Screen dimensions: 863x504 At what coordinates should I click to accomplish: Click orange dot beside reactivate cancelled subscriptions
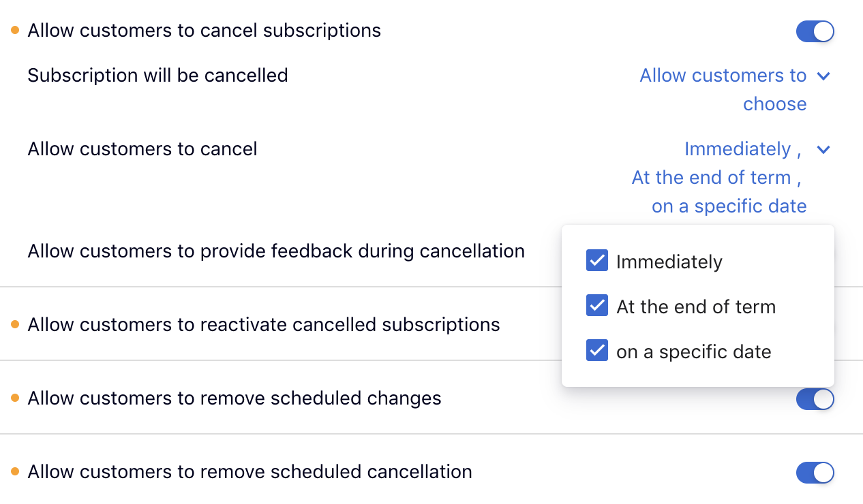pyautogui.click(x=15, y=325)
